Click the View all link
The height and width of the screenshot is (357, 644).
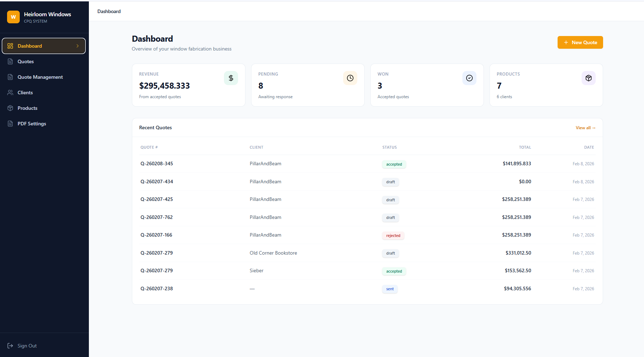coord(585,128)
